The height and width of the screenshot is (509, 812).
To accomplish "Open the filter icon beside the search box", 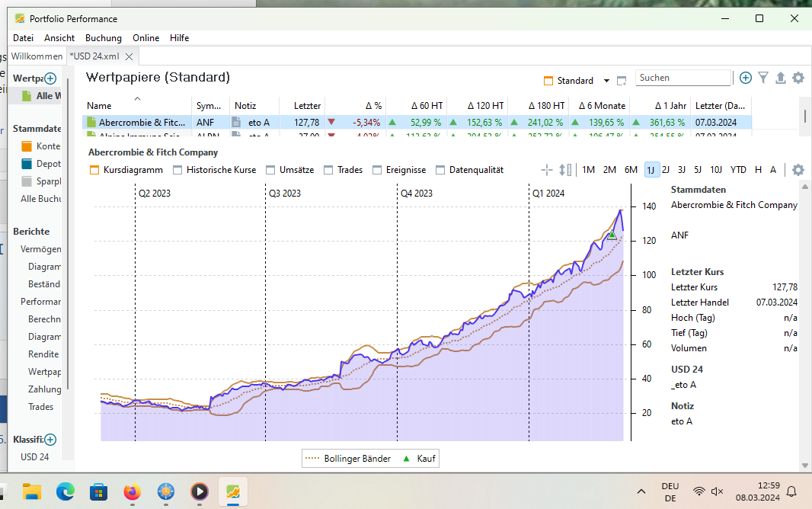I will [x=763, y=78].
